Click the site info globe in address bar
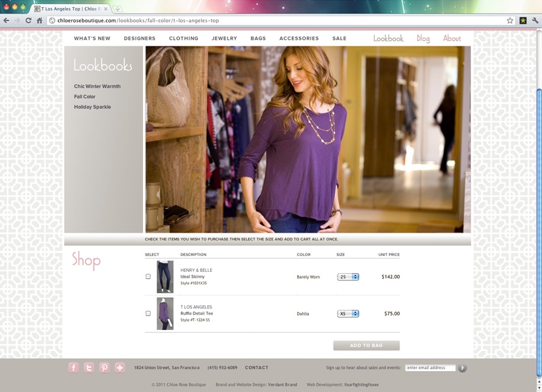 tap(52, 20)
